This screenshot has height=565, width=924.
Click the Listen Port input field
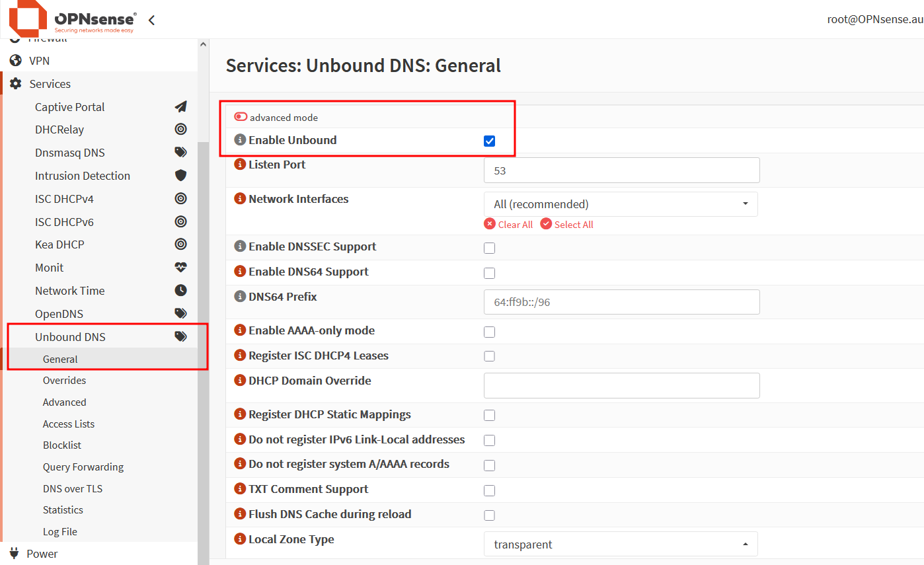[622, 170]
